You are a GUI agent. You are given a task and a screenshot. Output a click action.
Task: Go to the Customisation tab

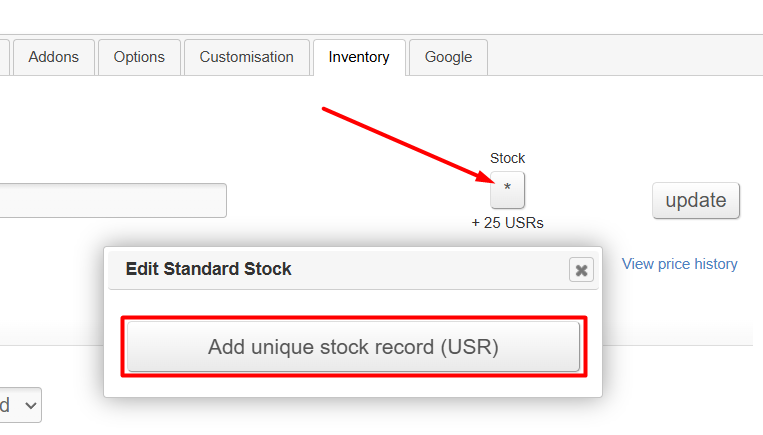coord(247,57)
